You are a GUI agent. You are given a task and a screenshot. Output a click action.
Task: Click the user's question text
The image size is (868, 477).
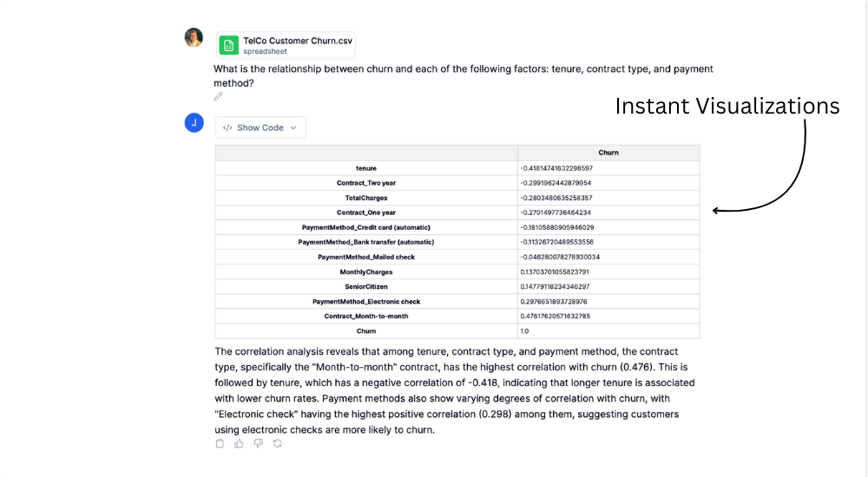coord(464,75)
